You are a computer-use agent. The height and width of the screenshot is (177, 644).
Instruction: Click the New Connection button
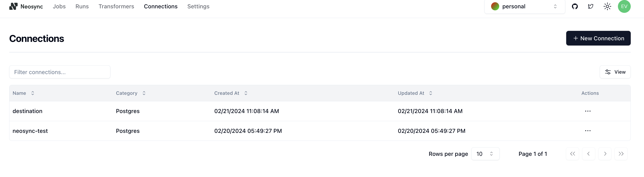tap(598, 38)
